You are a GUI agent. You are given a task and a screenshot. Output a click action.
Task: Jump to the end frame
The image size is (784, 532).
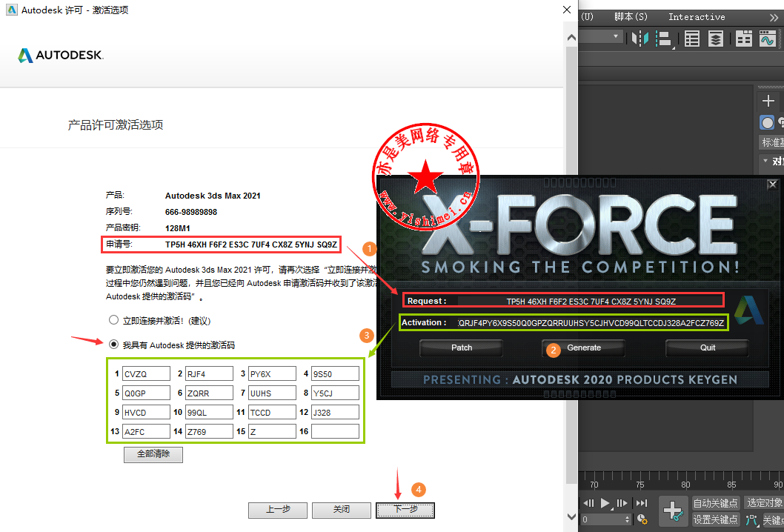pyautogui.click(x=642, y=503)
